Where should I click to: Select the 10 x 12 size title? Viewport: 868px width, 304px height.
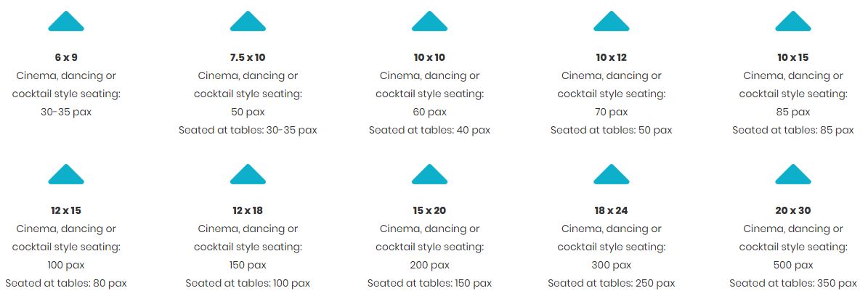coord(611,57)
